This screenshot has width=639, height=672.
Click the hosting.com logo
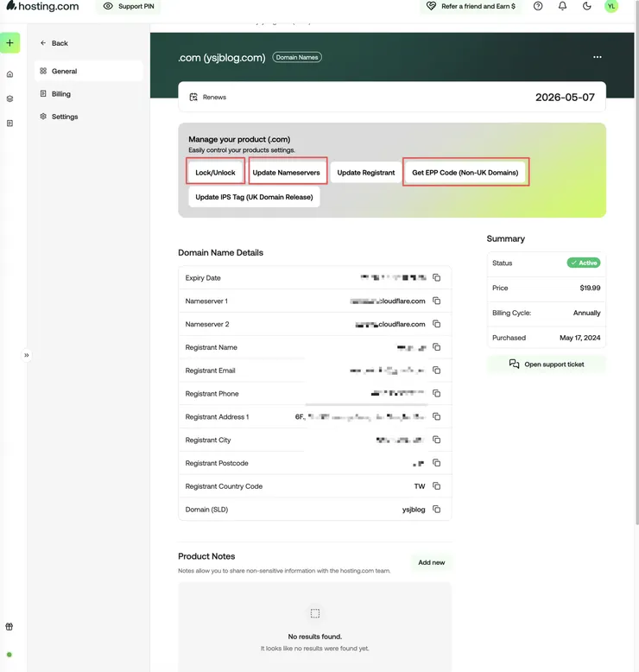coord(42,6)
